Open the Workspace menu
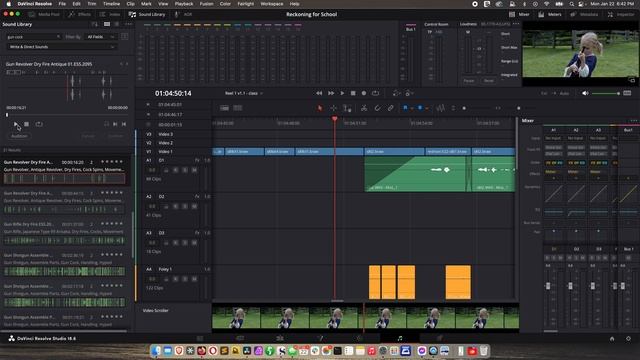Image resolution: width=640 pixels, height=360 pixels. point(271,4)
